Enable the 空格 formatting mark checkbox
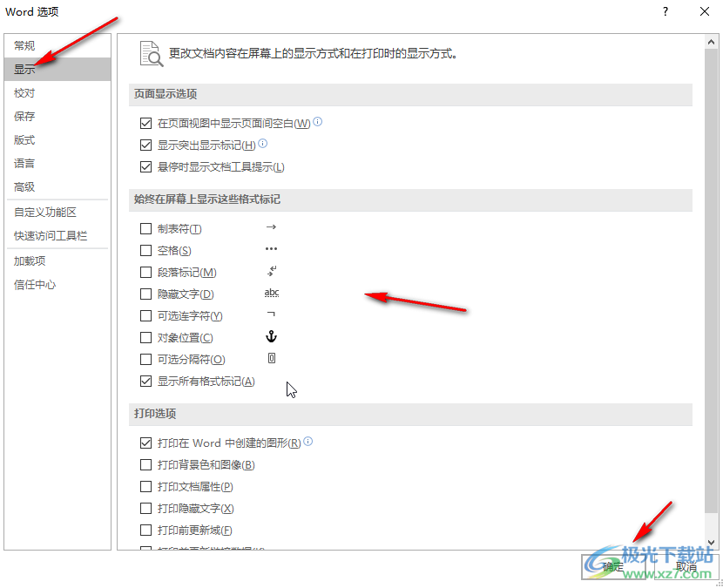This screenshot has width=723, height=588. pyautogui.click(x=145, y=250)
